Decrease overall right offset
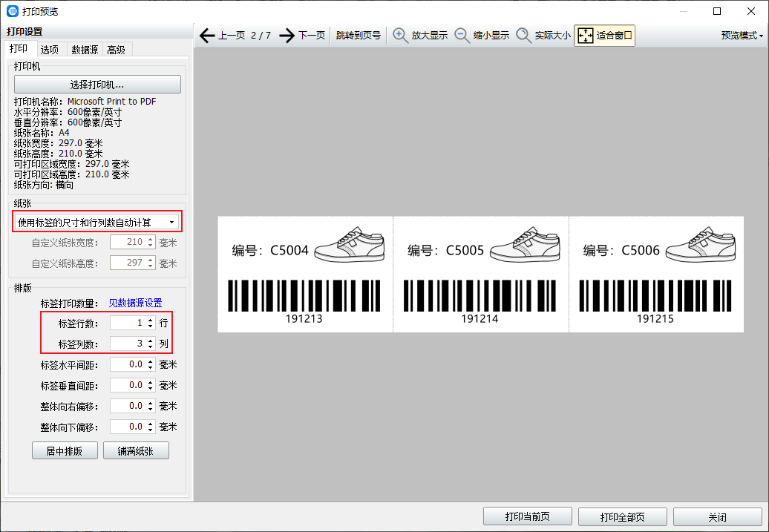 point(151,410)
